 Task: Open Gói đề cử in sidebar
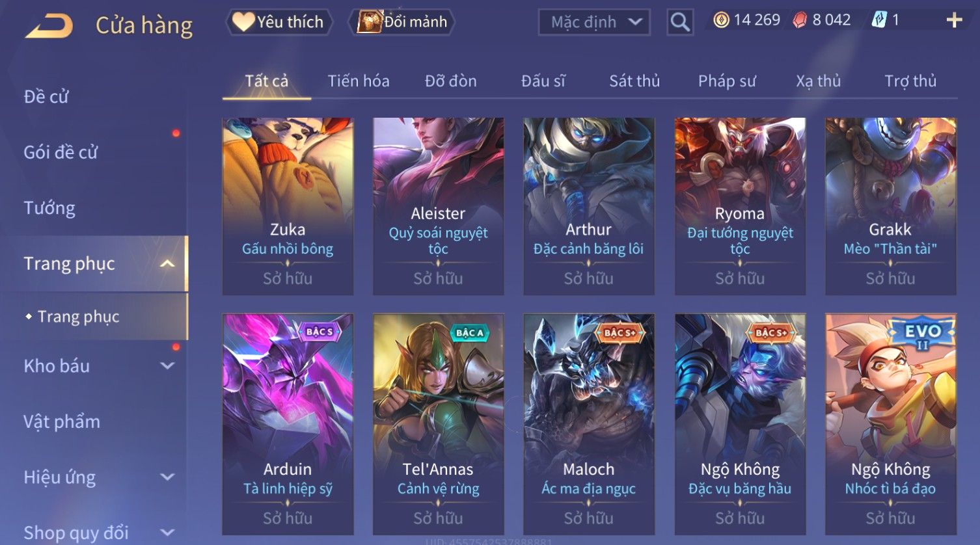coord(61,152)
